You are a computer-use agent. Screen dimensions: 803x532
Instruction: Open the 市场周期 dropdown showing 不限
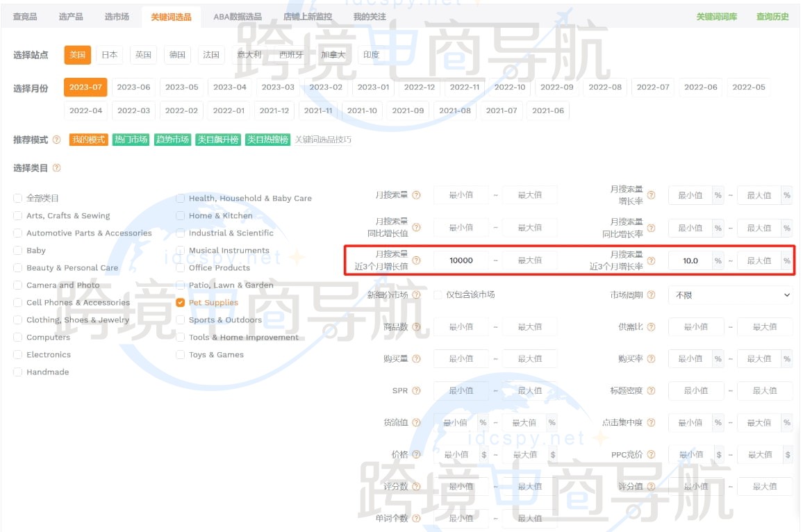point(729,294)
